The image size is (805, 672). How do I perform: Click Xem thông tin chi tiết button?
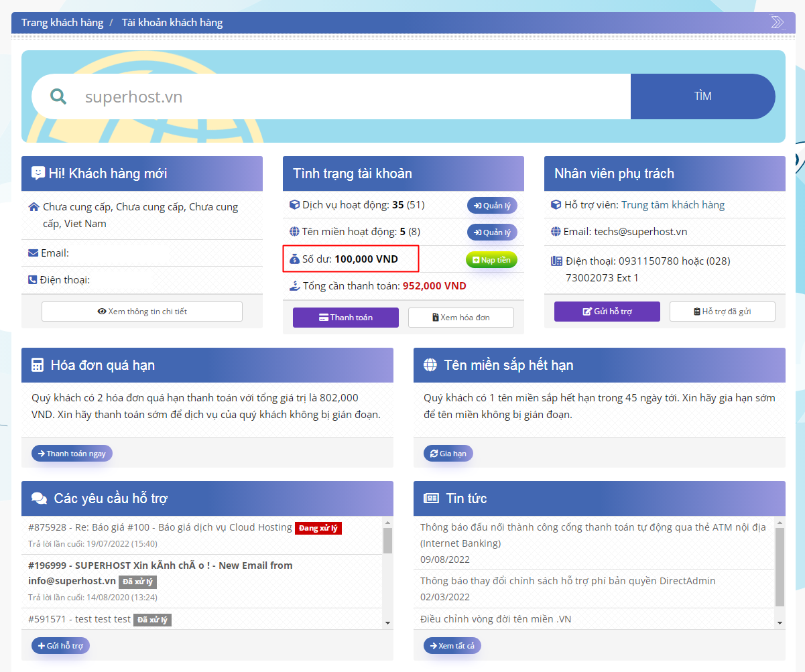142,312
